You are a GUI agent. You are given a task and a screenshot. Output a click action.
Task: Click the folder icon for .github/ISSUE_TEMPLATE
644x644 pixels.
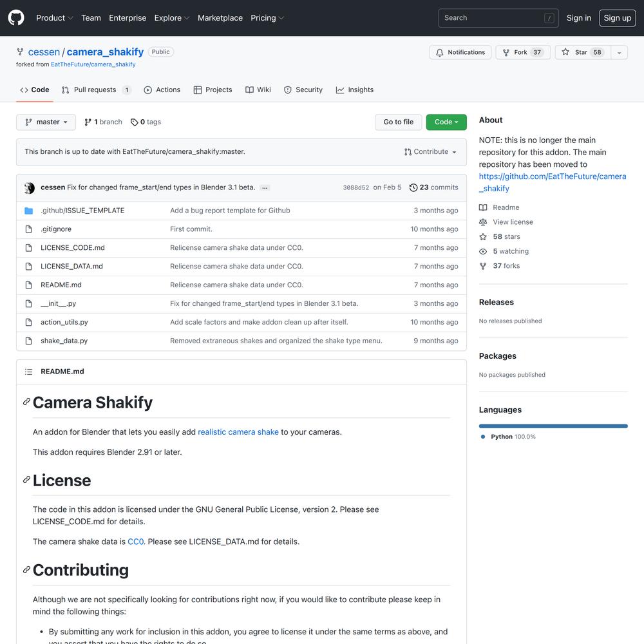(28, 211)
